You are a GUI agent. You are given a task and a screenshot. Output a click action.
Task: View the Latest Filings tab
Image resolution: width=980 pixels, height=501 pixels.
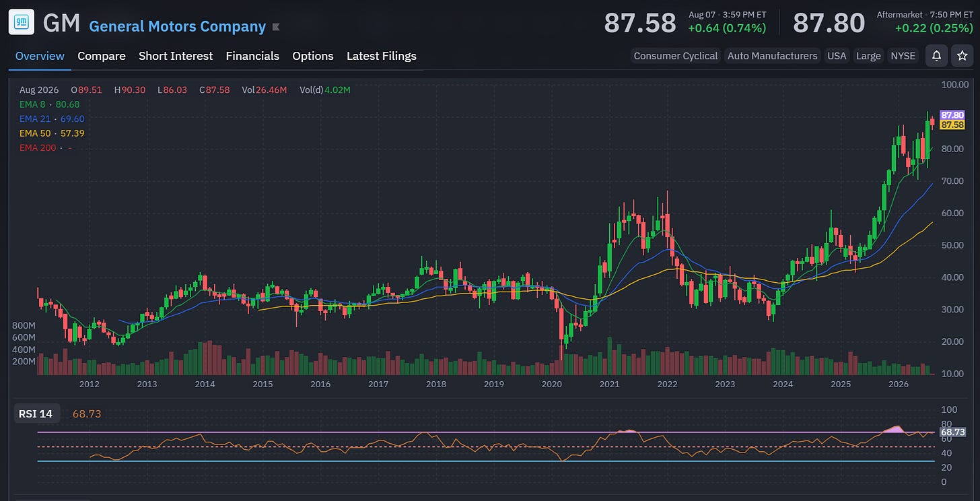click(382, 56)
